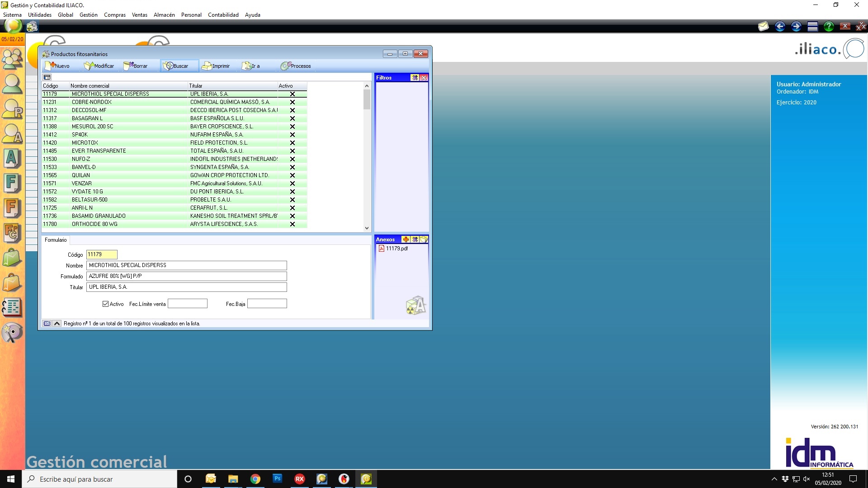Click Borrar toolbar button
This screenshot has width=868, height=488.
coord(135,66)
